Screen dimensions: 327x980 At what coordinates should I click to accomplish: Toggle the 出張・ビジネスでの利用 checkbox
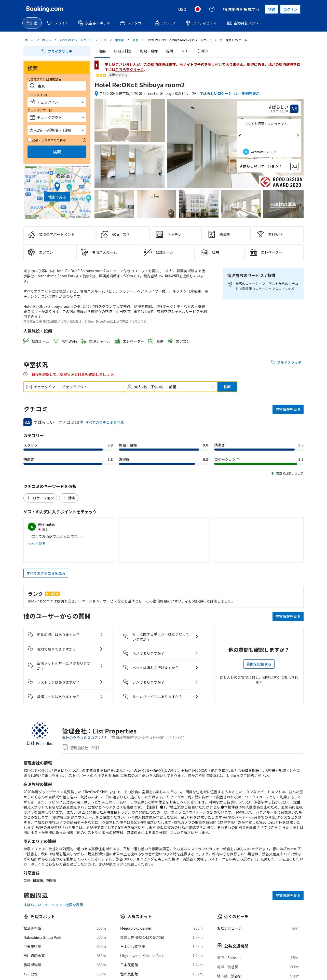pyautogui.click(x=29, y=140)
